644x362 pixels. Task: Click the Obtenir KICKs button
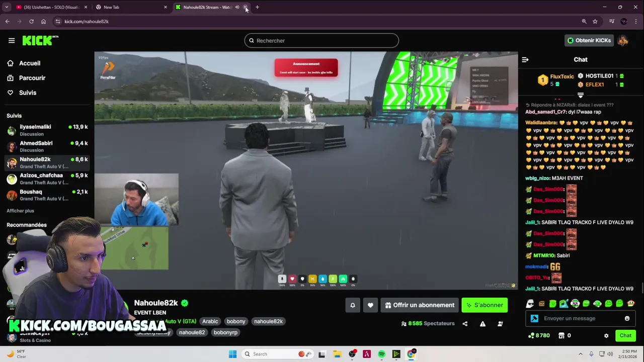[x=589, y=40]
